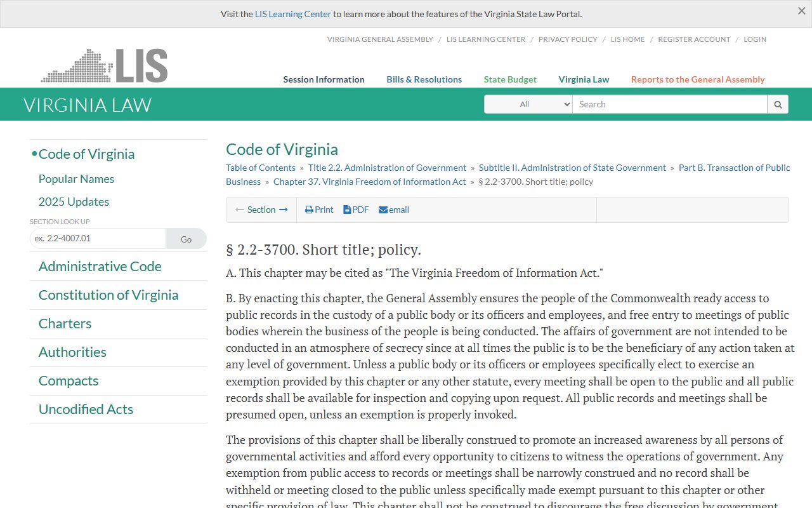Dismiss the Learning Center banner
Screen dimensions: 812x508
[801, 11]
